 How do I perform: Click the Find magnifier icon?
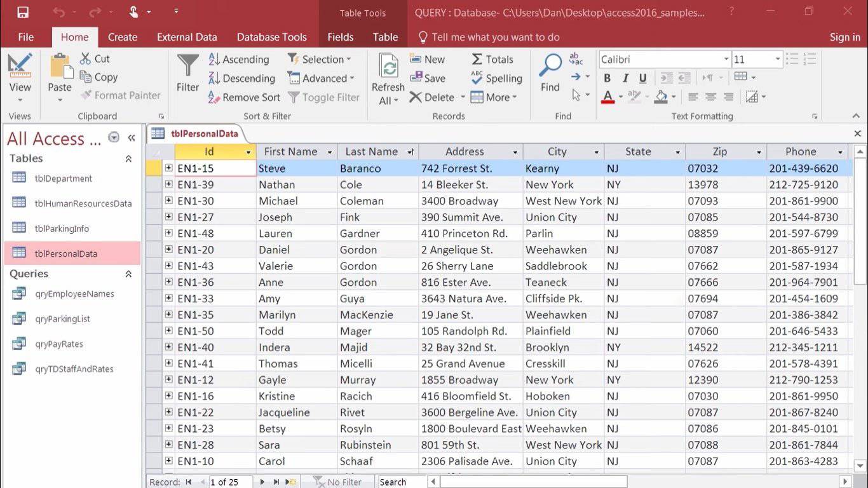550,65
